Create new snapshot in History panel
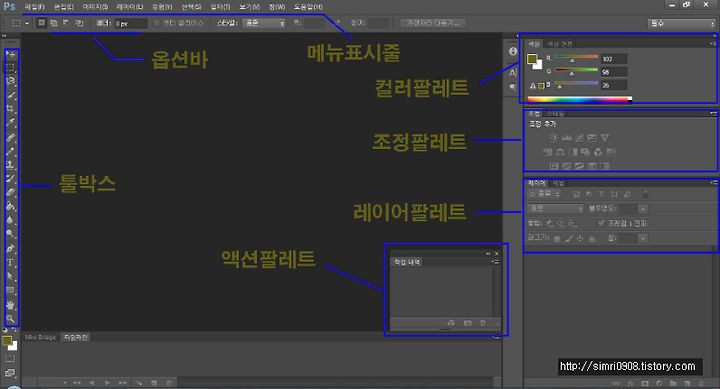 pyautogui.click(x=467, y=323)
